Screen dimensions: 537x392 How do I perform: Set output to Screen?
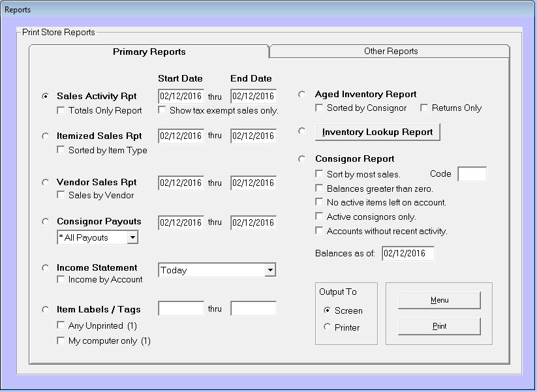(x=327, y=310)
